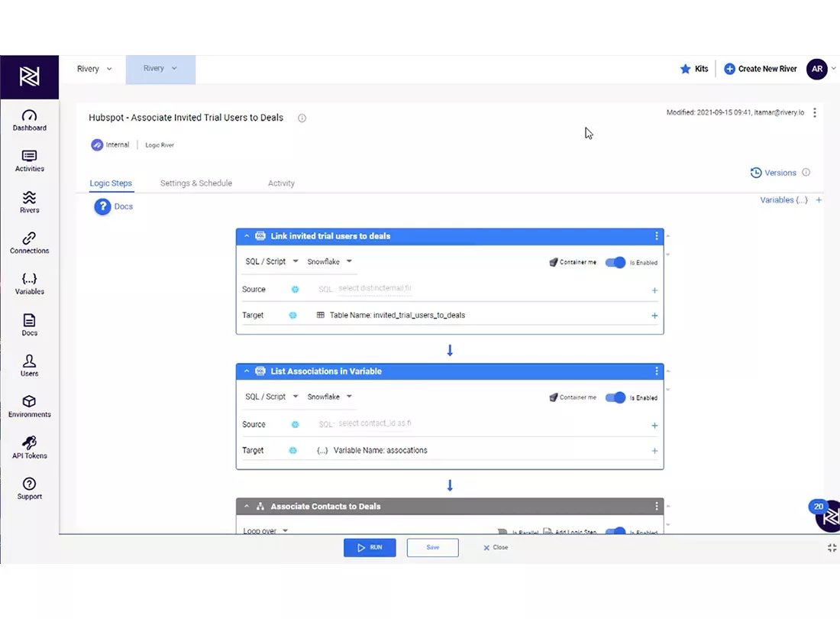Screen dimensions: 840x619
Task: Click Create New River
Action: pos(760,69)
